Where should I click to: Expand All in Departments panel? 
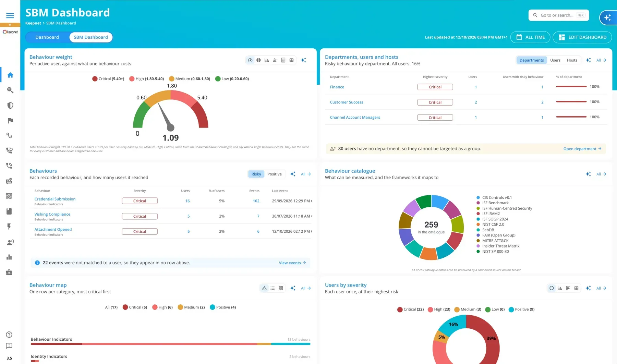pos(601,60)
